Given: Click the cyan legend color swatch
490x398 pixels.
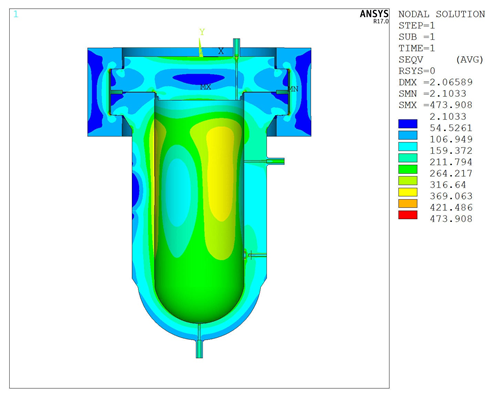Looking at the screenshot, I should [407, 147].
